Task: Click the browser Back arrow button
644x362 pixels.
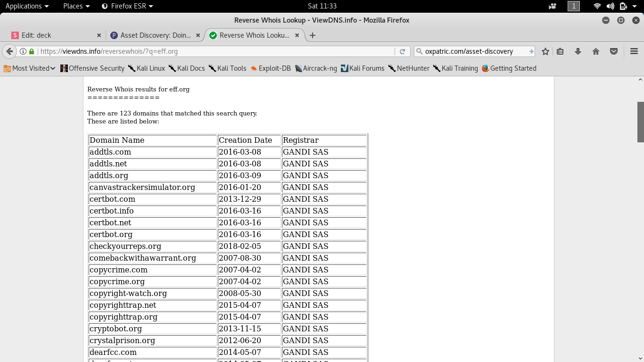Action: 9,51
